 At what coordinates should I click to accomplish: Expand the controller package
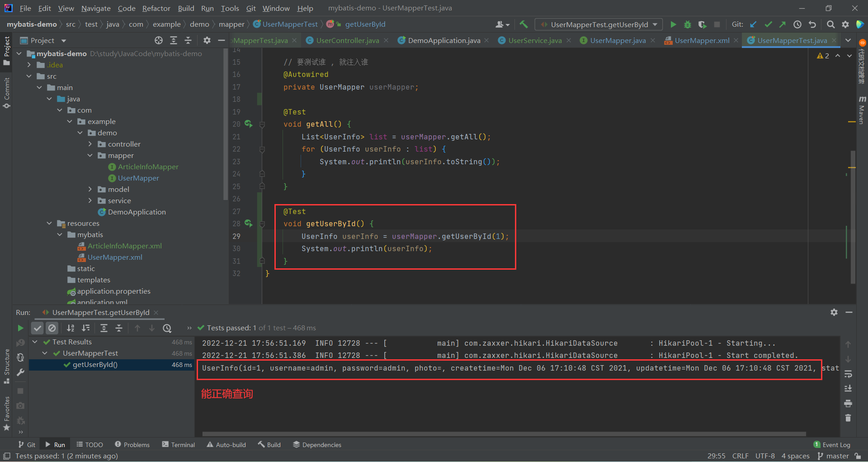click(x=90, y=144)
